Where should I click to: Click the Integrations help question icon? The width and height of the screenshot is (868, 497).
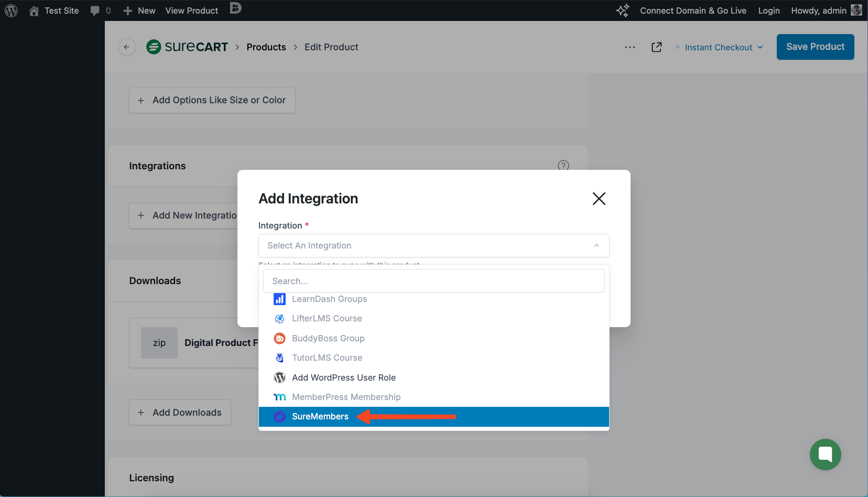point(563,166)
